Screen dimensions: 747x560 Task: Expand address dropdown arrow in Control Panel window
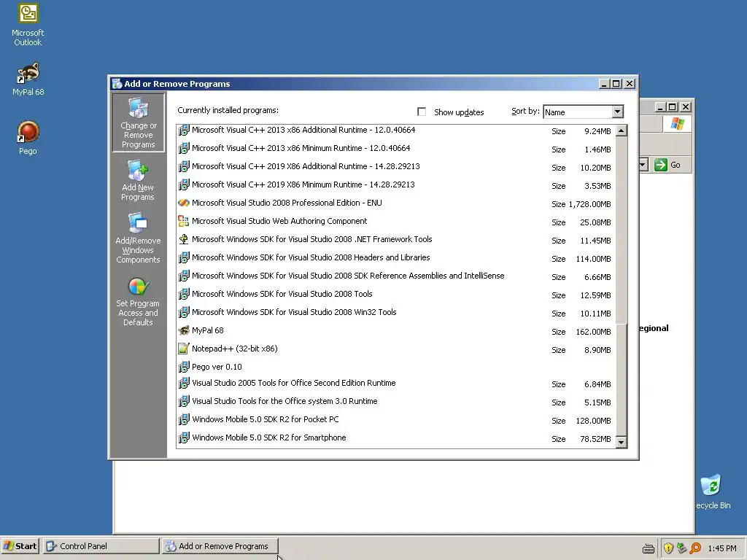pos(643,165)
